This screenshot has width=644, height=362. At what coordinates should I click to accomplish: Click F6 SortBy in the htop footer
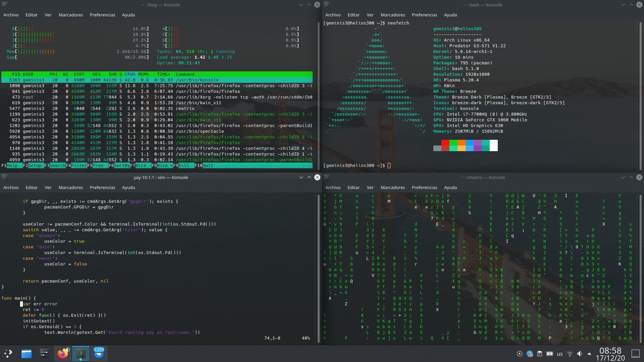[121, 166]
